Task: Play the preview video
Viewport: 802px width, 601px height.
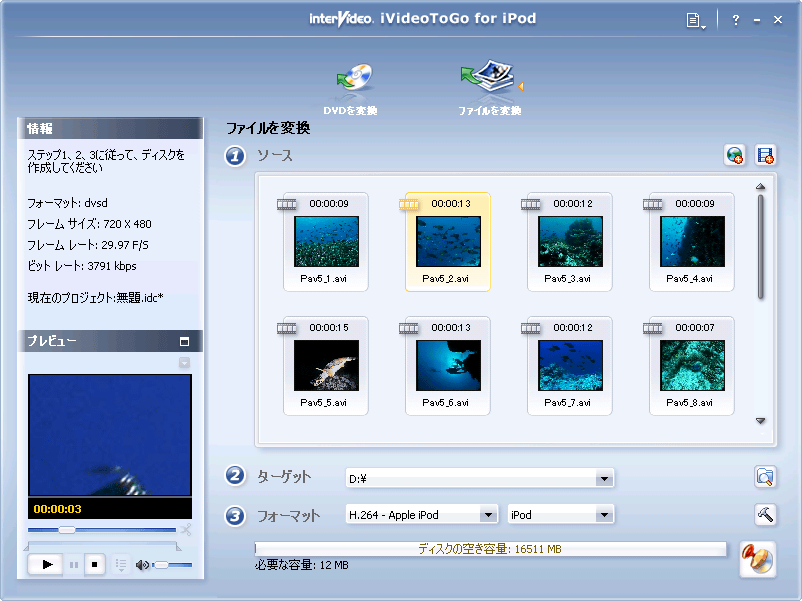Action: (x=47, y=565)
